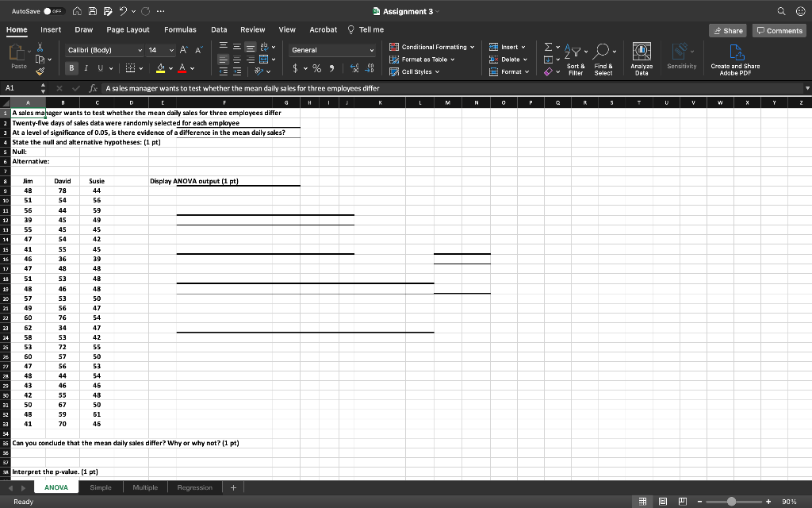Switch to the Formulas ribbon tab

180,29
